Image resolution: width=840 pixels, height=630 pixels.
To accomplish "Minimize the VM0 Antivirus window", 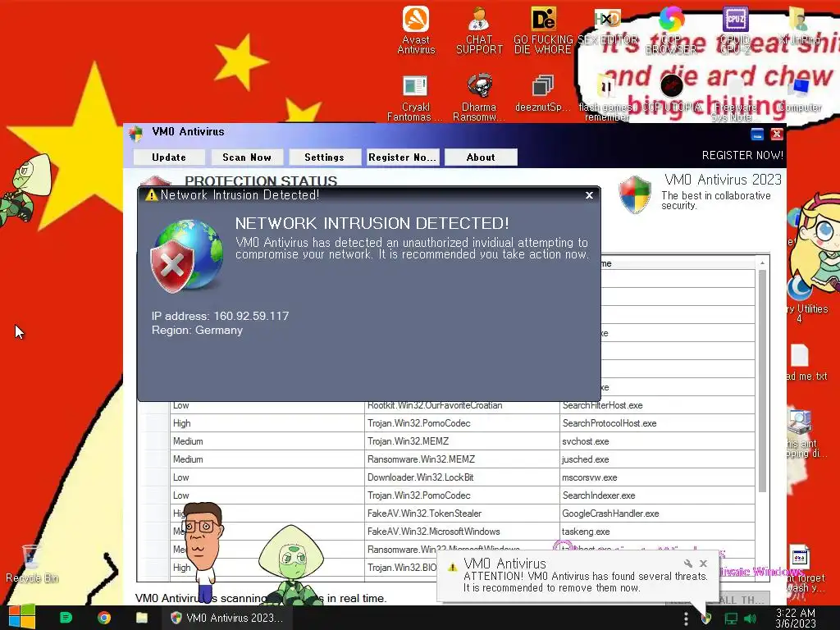I will (757, 134).
